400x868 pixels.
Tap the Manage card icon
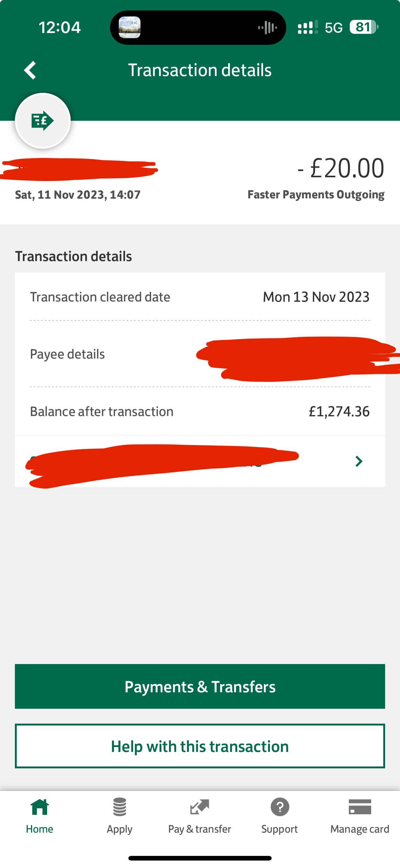click(360, 807)
